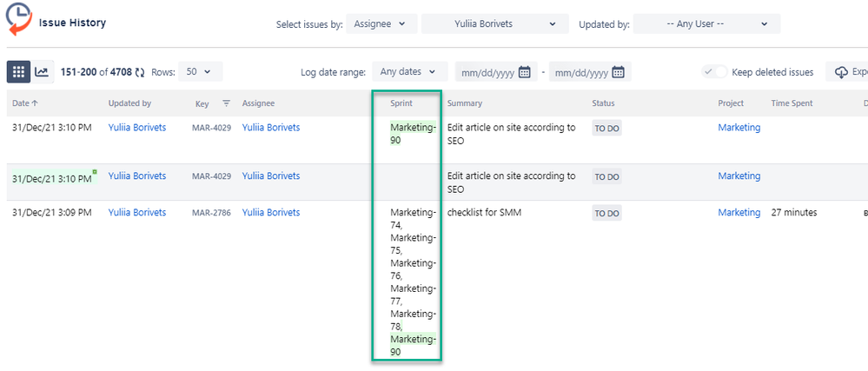The height and width of the screenshot is (371, 868).
Task: Click the Time Spent column header
Action: point(792,103)
